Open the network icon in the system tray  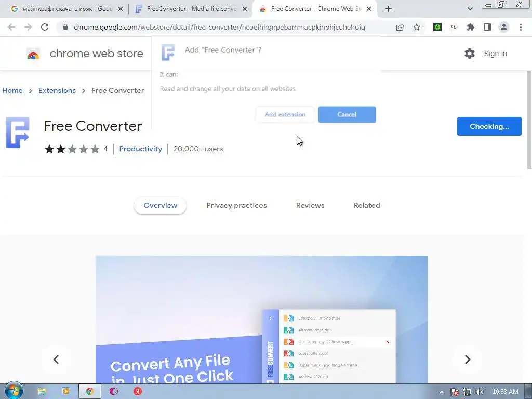467,392
